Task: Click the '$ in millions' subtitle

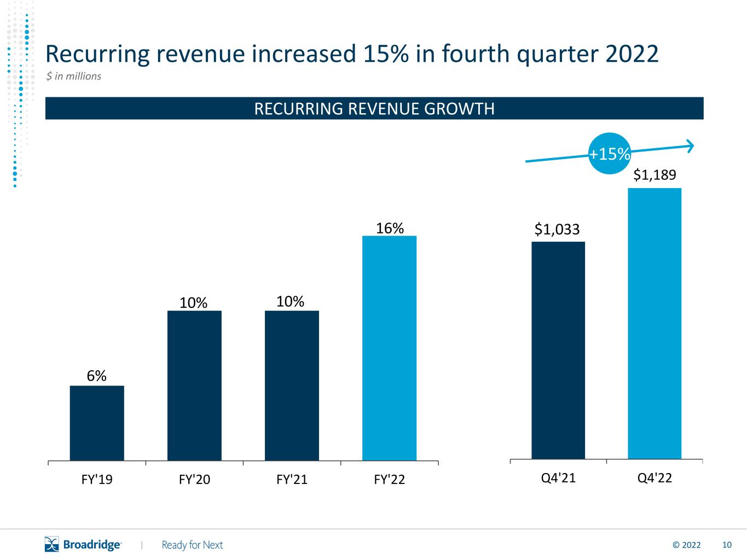Action: [x=74, y=77]
